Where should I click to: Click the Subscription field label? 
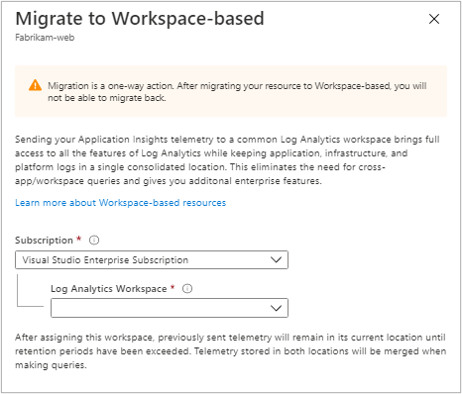pos(44,240)
